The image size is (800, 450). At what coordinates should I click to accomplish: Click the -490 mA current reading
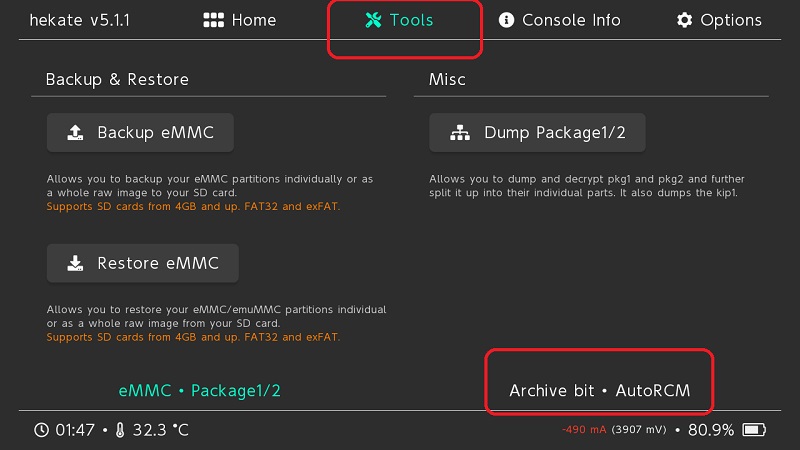click(x=583, y=430)
